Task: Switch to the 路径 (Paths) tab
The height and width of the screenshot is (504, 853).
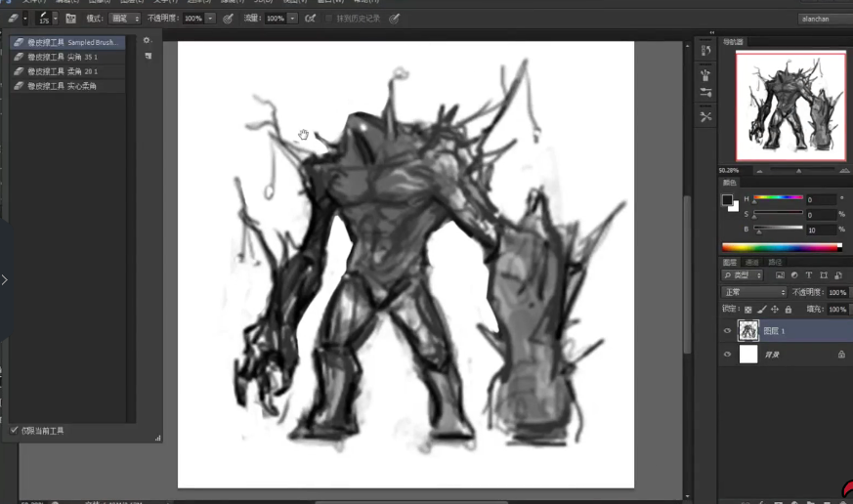Action: click(775, 262)
